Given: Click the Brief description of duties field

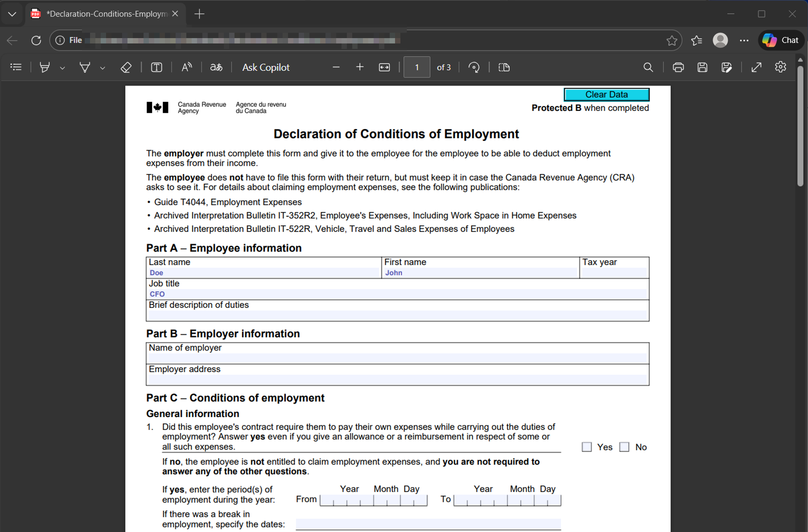Looking at the screenshot, I should coord(397,315).
